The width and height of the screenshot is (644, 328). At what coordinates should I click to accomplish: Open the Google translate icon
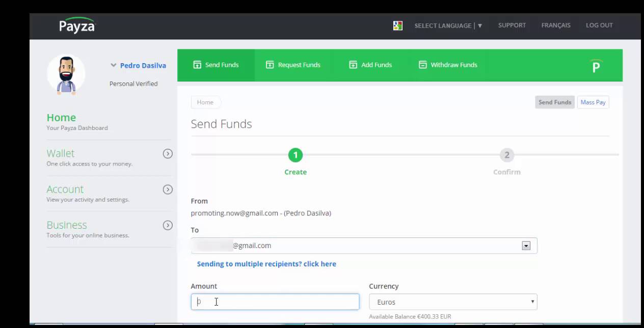tap(398, 25)
